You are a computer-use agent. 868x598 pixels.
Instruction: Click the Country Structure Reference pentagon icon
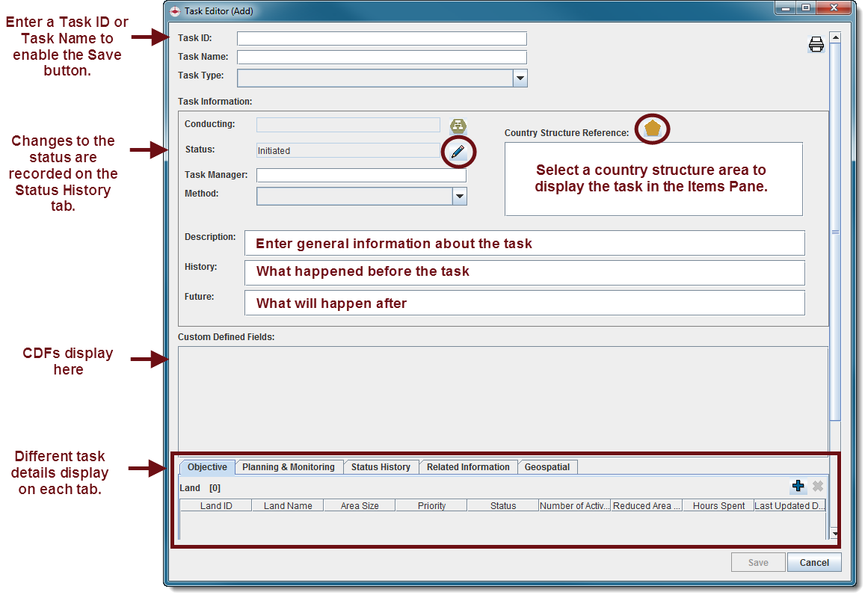tap(653, 129)
